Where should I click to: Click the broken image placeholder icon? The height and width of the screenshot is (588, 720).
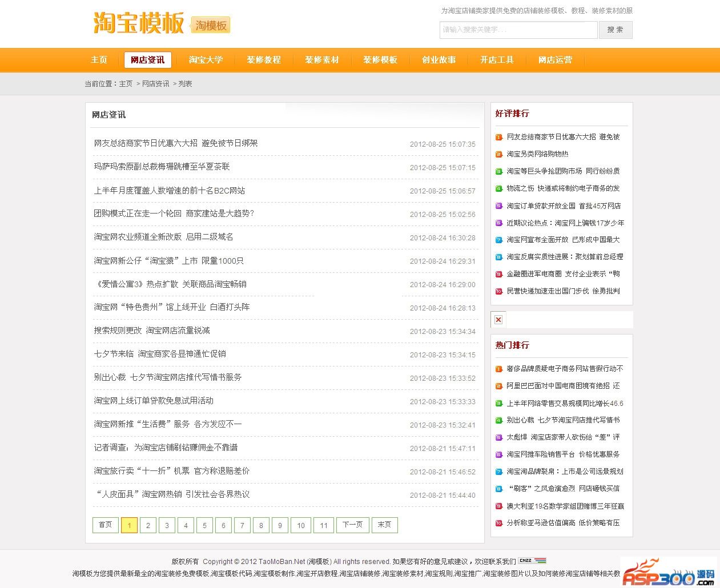[x=498, y=320]
